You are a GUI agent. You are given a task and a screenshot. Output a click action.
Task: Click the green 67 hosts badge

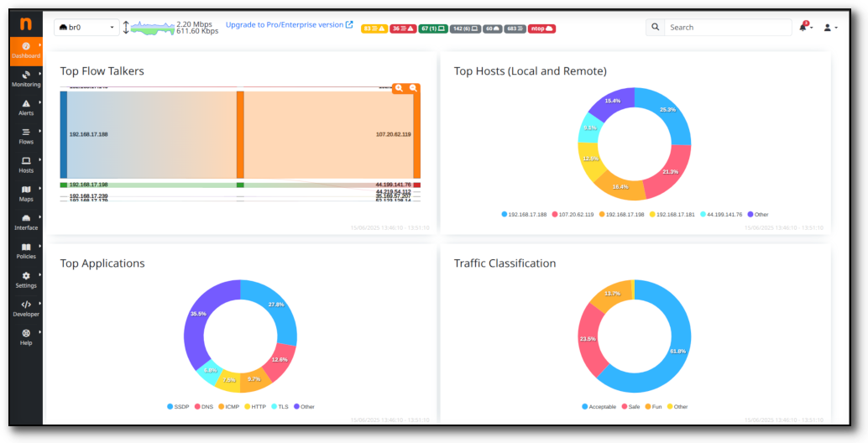433,29
